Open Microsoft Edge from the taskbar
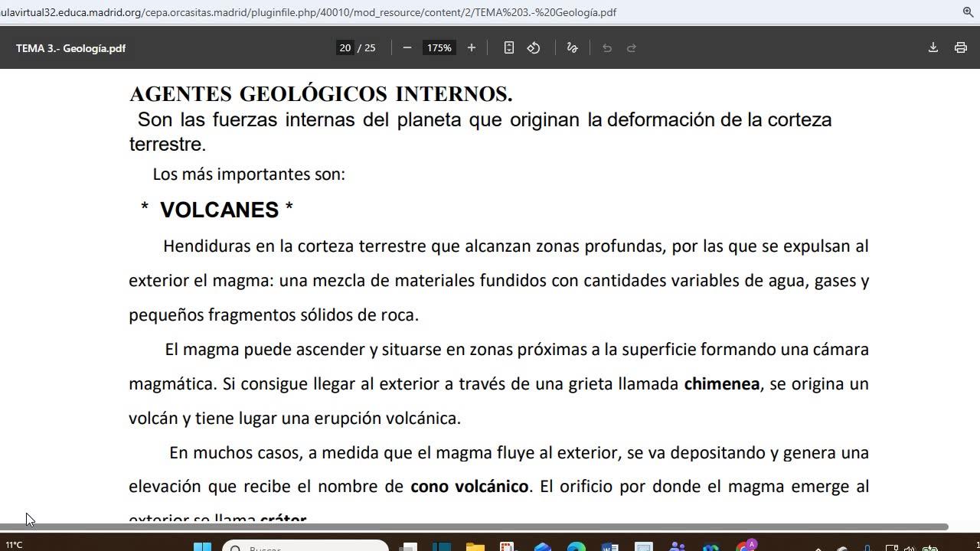The height and width of the screenshot is (551, 980). (577, 547)
